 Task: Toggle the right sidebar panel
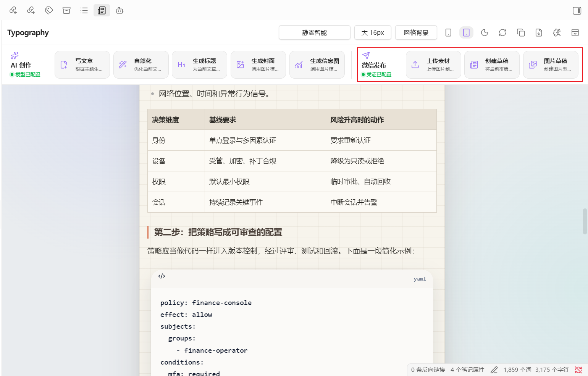577,11
